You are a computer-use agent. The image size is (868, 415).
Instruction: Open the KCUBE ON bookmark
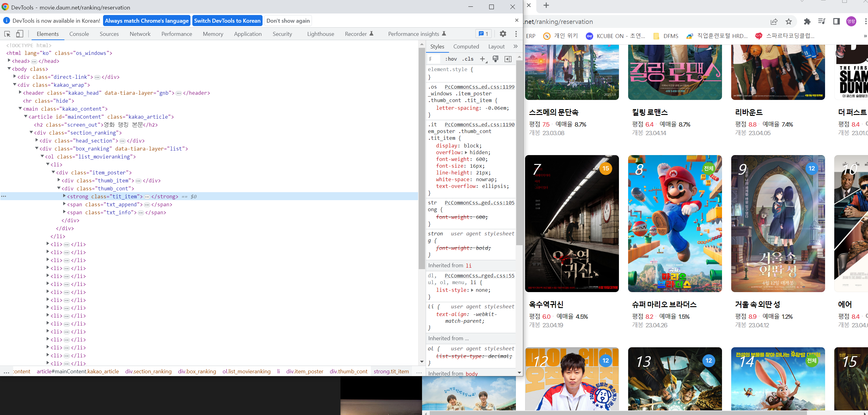coord(616,36)
